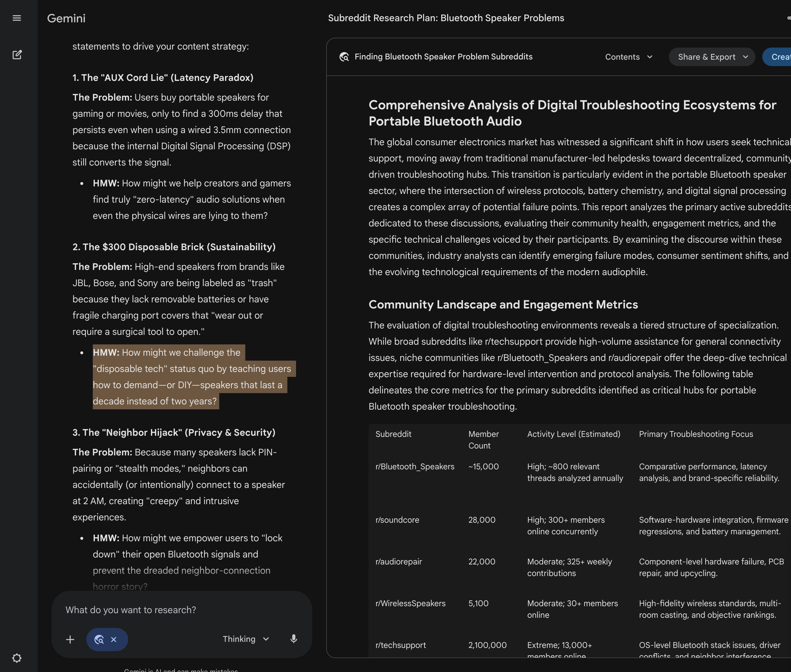This screenshot has height=672, width=791.
Task: Click the share icon at top right
Action: point(788,18)
